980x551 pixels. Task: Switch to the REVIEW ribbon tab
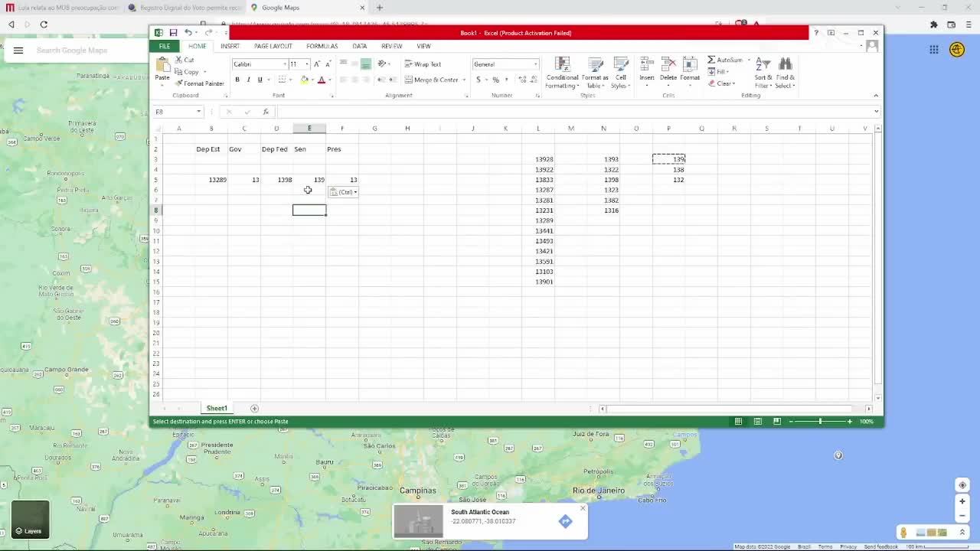coord(391,47)
